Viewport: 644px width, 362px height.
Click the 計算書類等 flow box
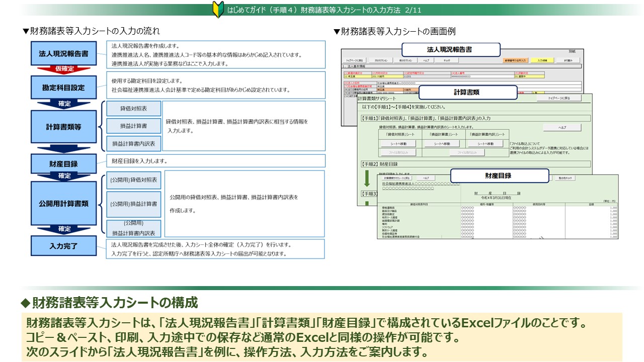(x=63, y=126)
